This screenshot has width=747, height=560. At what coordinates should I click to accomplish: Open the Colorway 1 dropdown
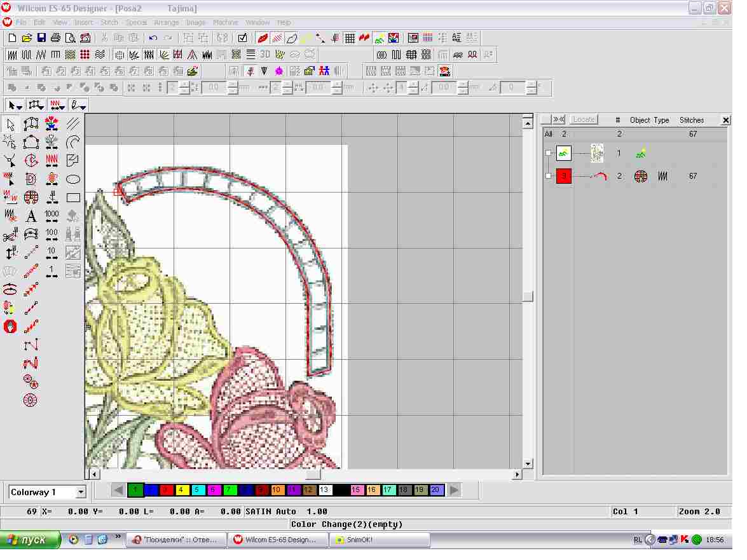pos(80,492)
